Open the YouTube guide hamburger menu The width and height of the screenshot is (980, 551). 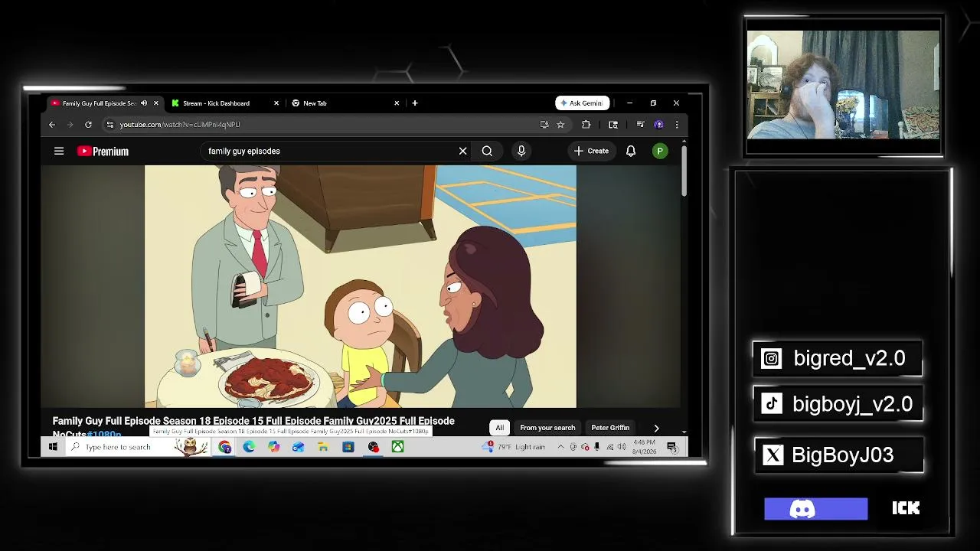[59, 152]
